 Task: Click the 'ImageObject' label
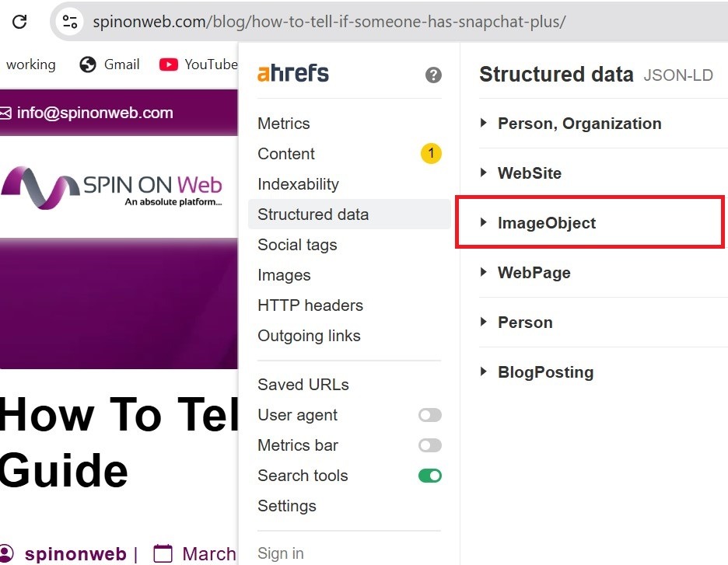547,223
